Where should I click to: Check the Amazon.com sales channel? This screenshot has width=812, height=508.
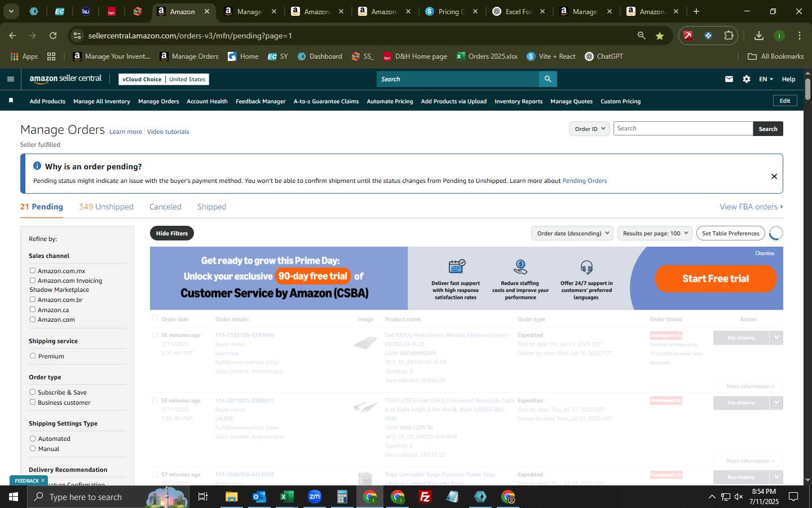click(x=33, y=319)
